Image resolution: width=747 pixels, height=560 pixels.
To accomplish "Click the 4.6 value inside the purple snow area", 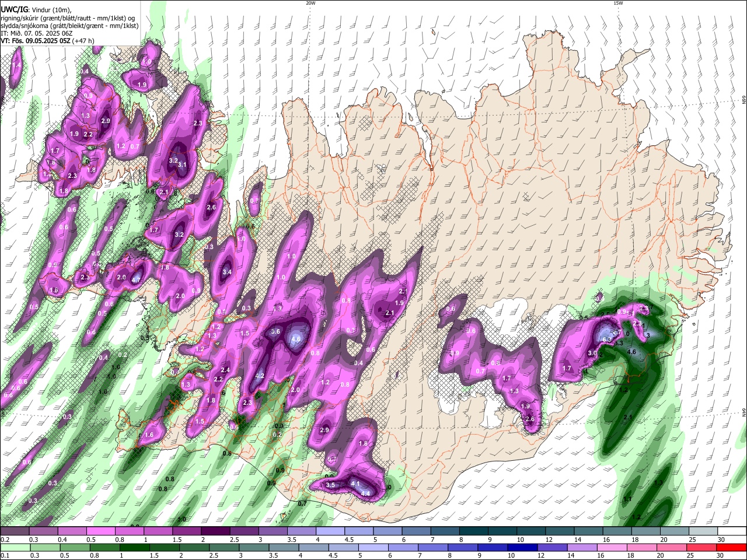I will point(295,339).
